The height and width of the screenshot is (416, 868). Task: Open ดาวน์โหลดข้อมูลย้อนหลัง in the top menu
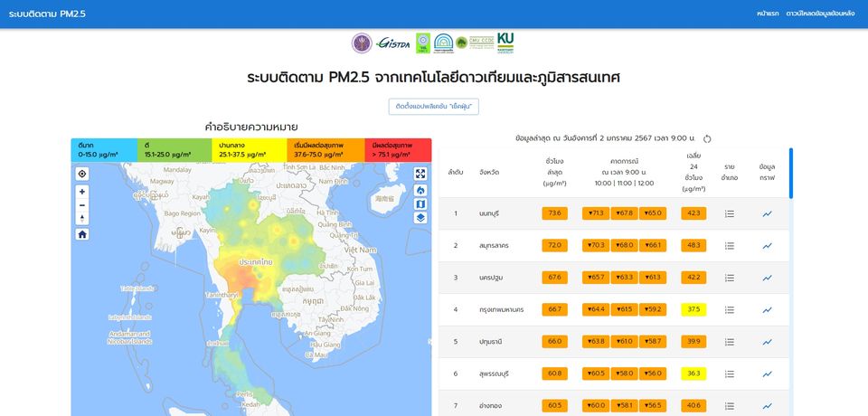point(820,14)
